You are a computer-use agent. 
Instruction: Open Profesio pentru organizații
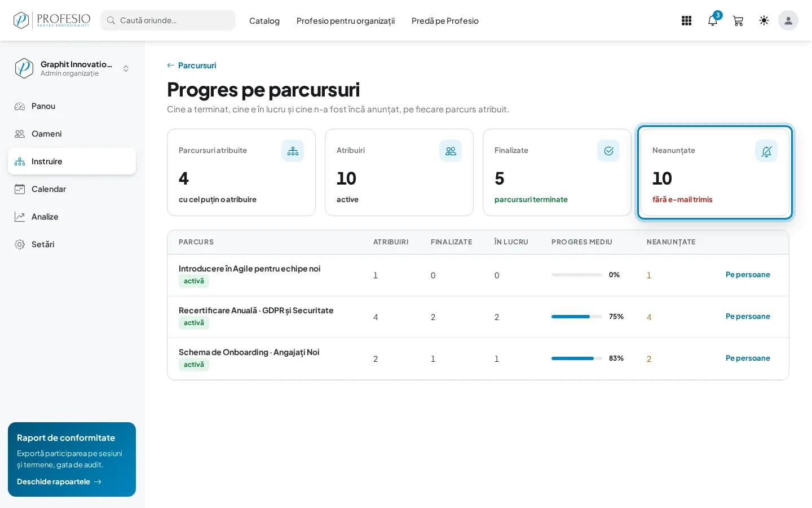[x=346, y=21]
